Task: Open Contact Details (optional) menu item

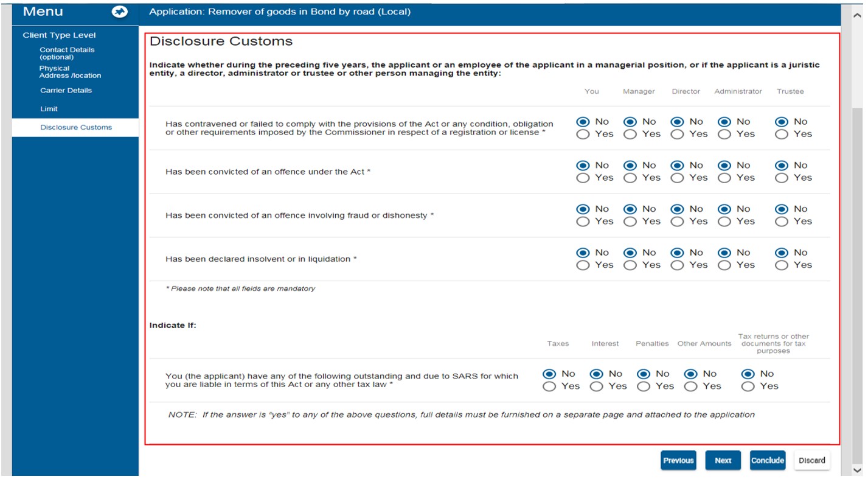Action: pyautogui.click(x=67, y=54)
